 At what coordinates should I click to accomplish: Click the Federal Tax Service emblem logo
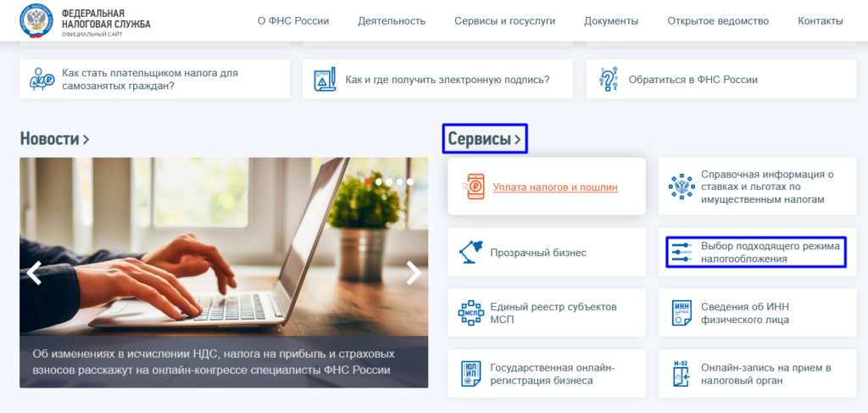click(36, 20)
